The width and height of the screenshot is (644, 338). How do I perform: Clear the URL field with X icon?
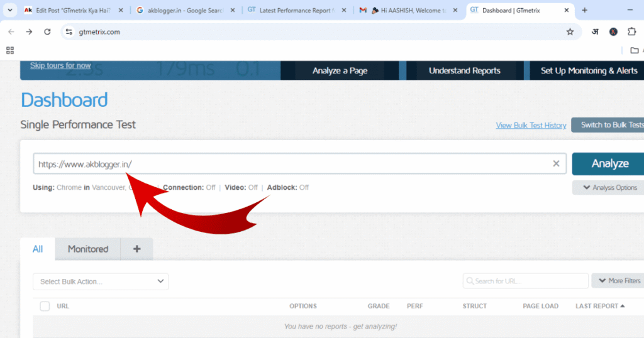556,164
